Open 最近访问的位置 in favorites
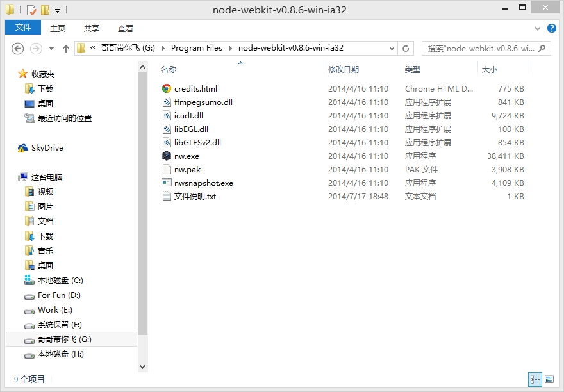 pyautogui.click(x=58, y=118)
